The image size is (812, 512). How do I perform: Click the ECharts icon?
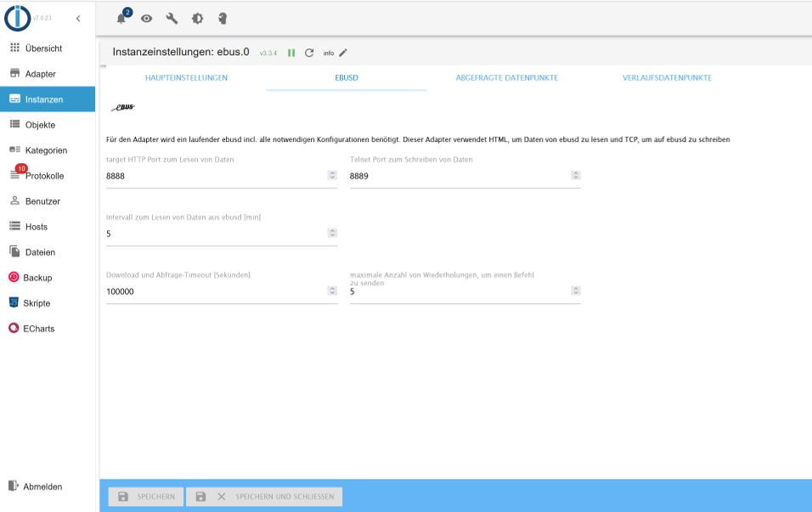[14, 328]
